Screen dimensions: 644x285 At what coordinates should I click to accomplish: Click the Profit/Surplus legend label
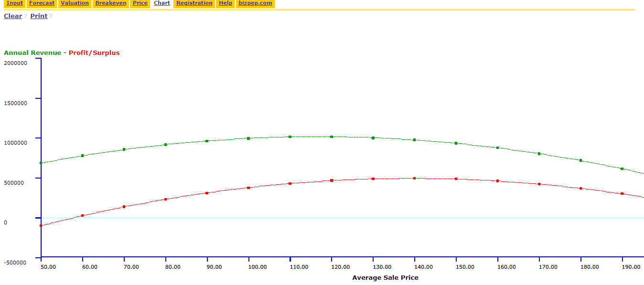(94, 53)
